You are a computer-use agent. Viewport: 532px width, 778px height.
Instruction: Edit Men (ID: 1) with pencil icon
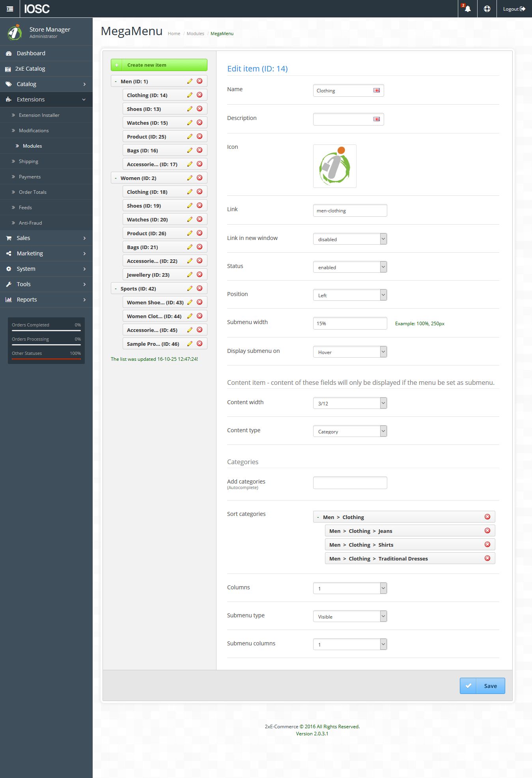pos(190,81)
